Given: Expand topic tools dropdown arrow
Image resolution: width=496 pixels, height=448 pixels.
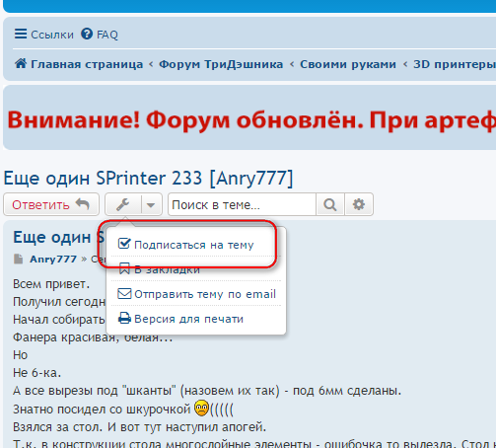Looking at the screenshot, I should tap(151, 204).
